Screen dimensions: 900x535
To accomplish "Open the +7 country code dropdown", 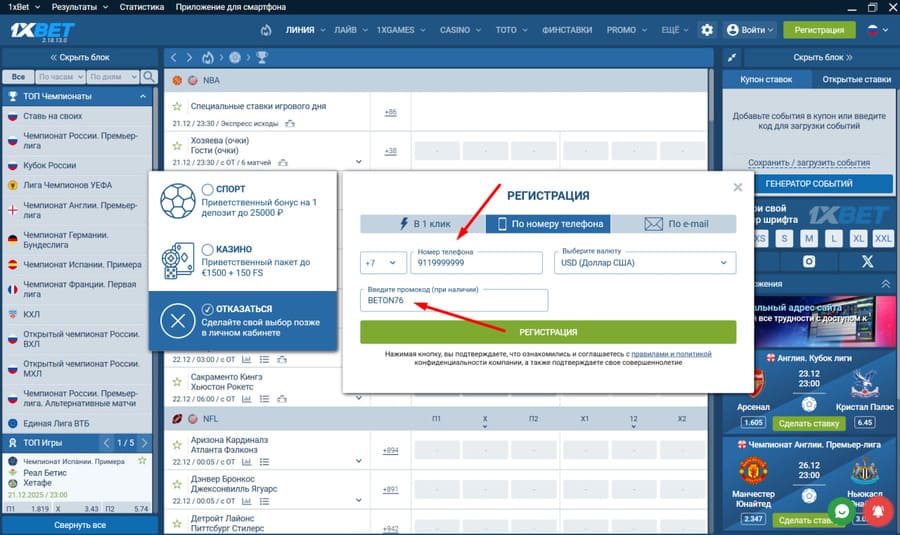I will coord(383,263).
